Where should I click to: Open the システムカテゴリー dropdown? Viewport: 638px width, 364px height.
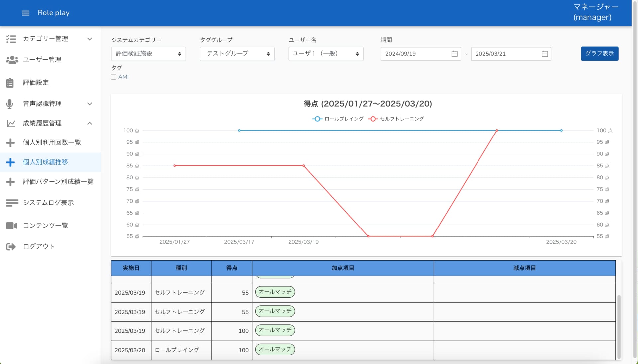[x=148, y=54]
